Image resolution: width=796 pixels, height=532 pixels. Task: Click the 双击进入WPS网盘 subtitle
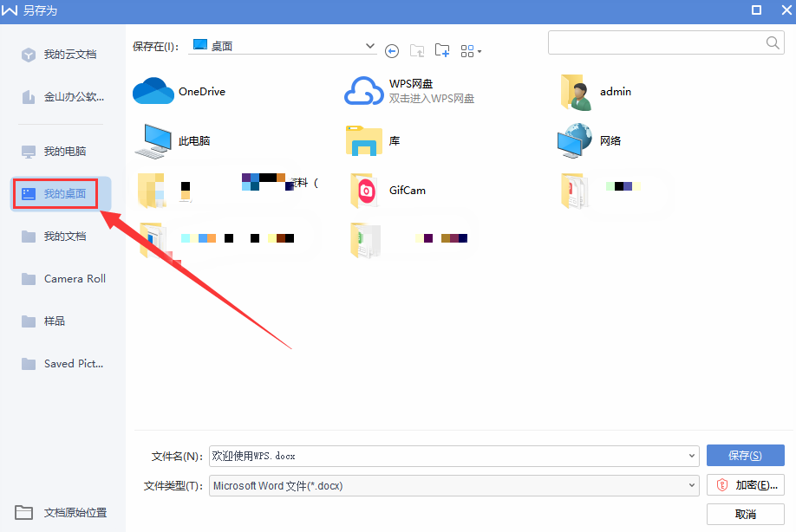coord(432,99)
